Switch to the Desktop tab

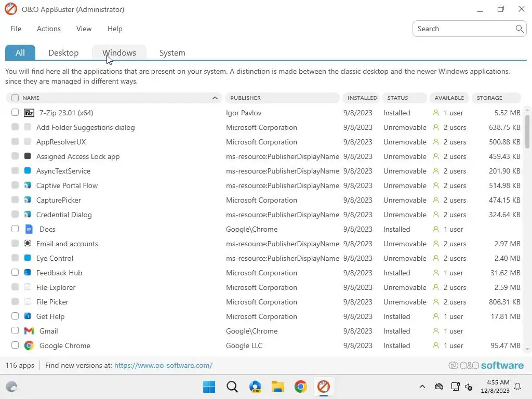(x=63, y=52)
